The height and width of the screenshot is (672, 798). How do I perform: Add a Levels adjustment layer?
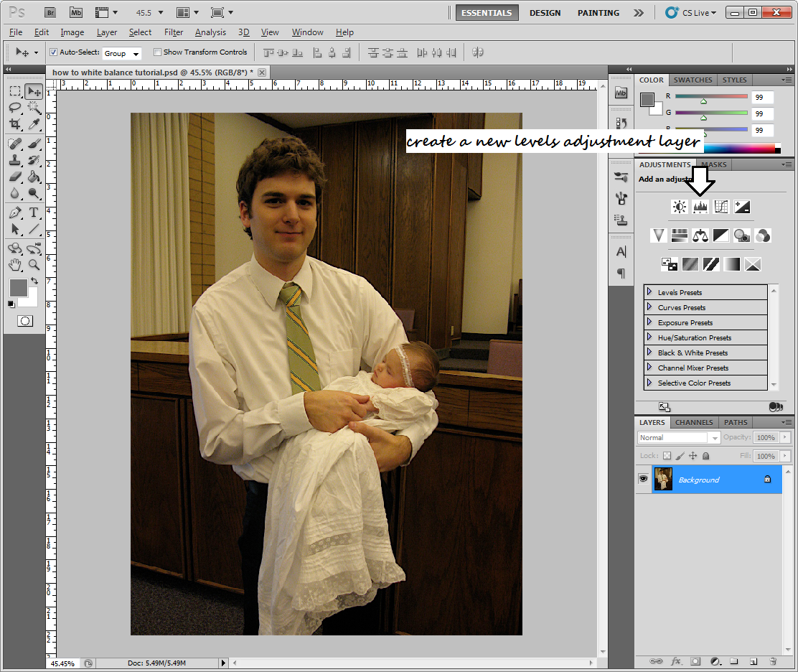pyautogui.click(x=700, y=207)
